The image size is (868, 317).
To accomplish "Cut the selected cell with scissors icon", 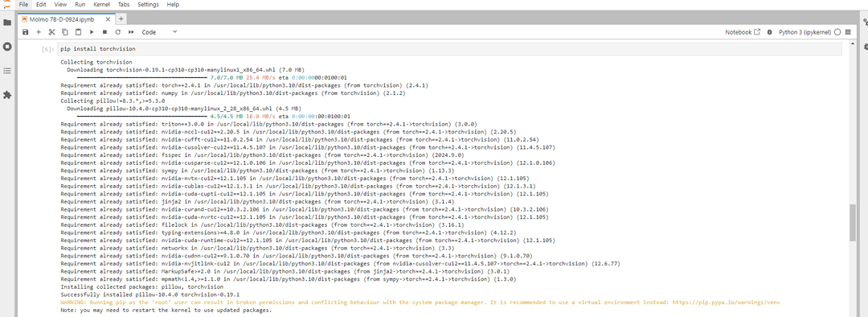I will [52, 32].
